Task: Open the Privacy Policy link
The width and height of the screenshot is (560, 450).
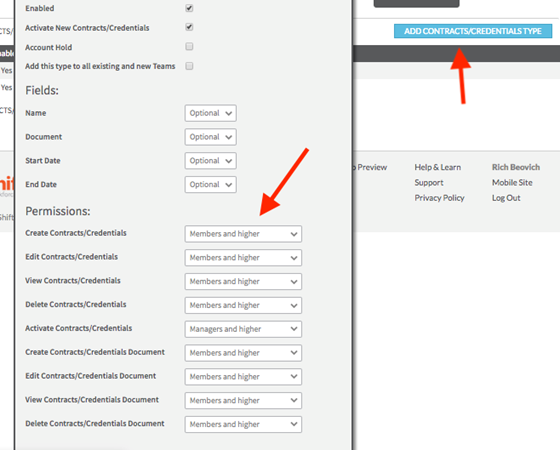Action: tap(439, 198)
